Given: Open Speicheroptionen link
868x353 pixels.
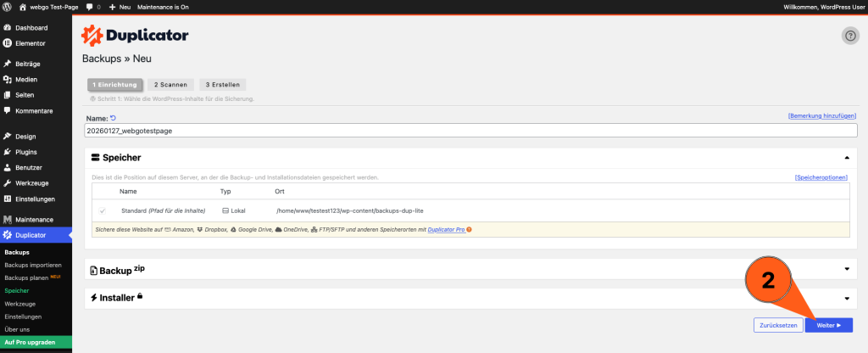Looking at the screenshot, I should (x=821, y=178).
